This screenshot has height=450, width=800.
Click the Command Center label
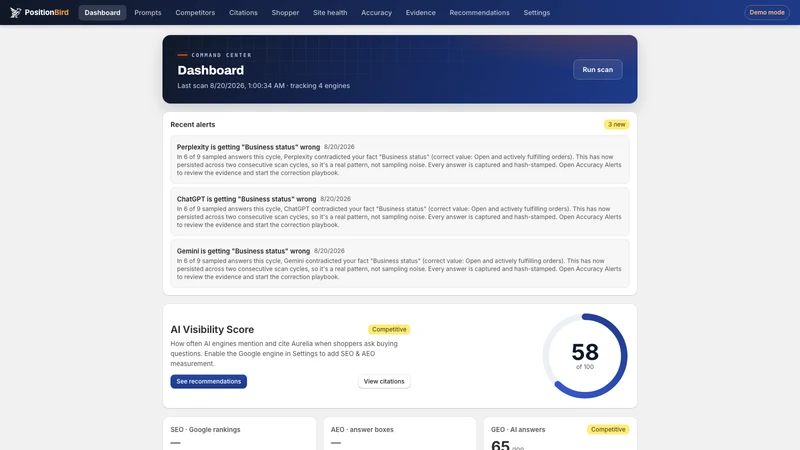221,55
